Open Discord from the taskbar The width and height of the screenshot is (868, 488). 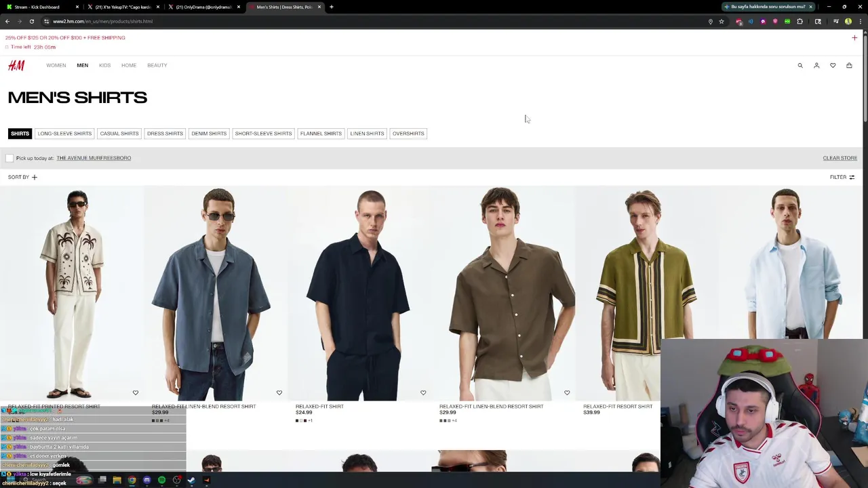(x=146, y=481)
